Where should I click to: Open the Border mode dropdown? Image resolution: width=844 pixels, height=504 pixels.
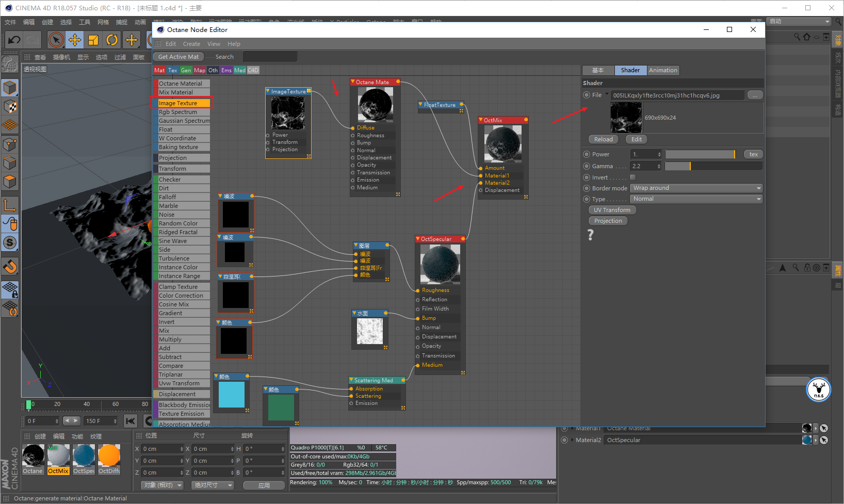697,188
